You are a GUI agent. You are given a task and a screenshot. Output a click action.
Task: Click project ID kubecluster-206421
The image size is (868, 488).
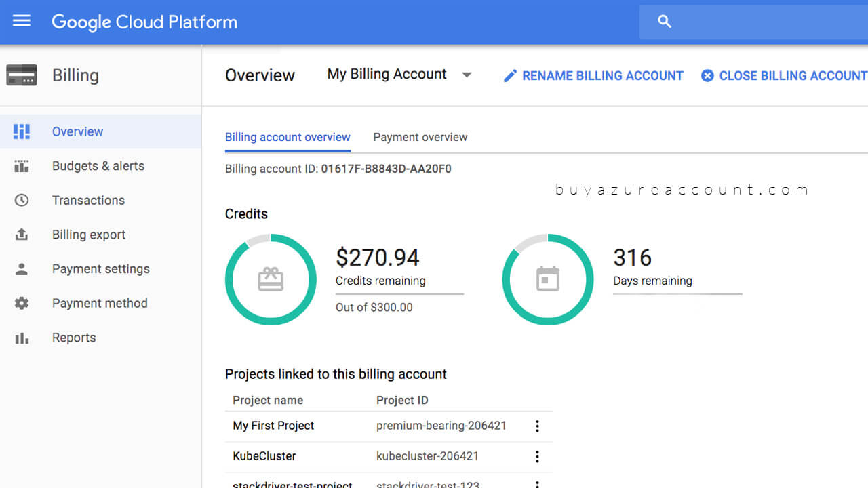(427, 456)
